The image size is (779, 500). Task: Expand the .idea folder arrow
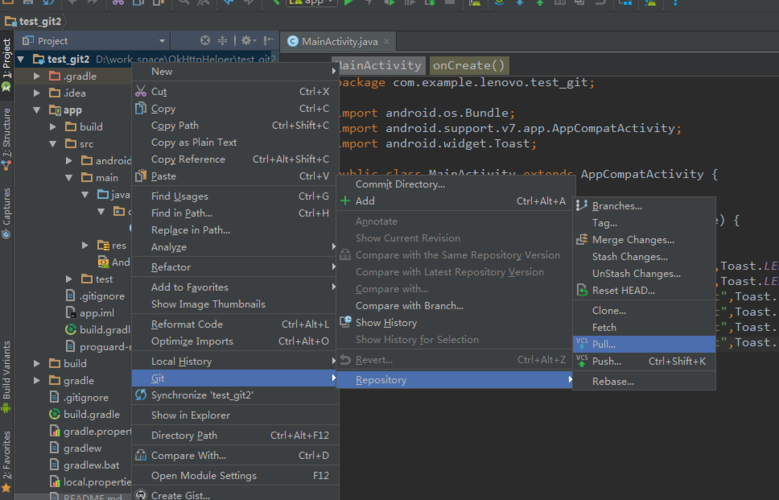tap(37, 93)
